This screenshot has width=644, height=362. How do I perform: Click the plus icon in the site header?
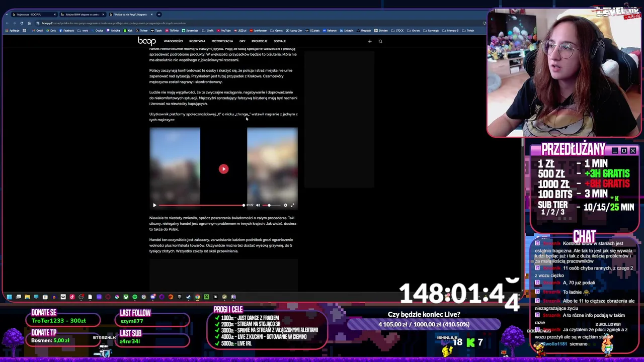tap(370, 41)
